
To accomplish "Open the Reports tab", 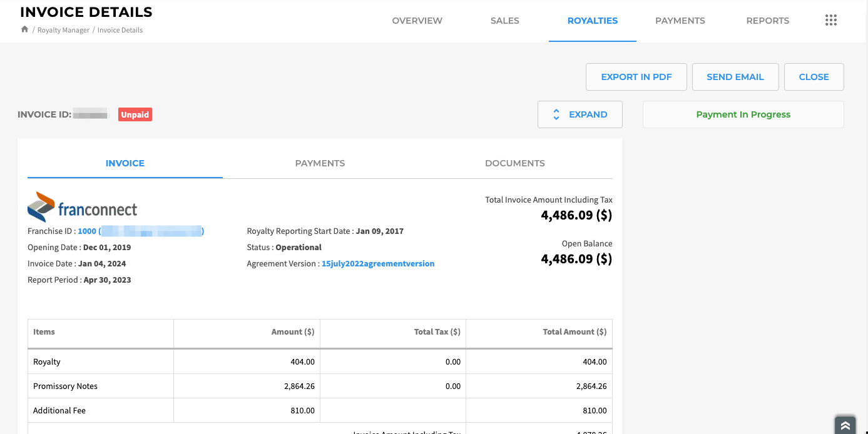I will tap(768, 21).
